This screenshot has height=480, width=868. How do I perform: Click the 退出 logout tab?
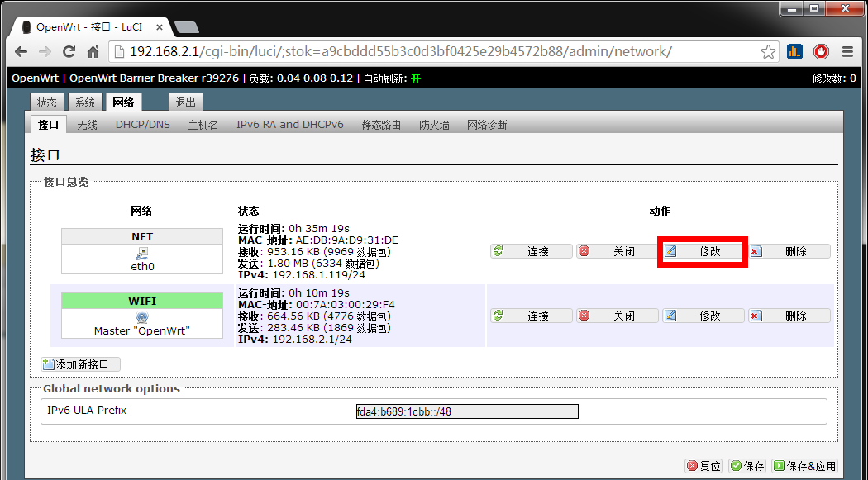tap(186, 102)
